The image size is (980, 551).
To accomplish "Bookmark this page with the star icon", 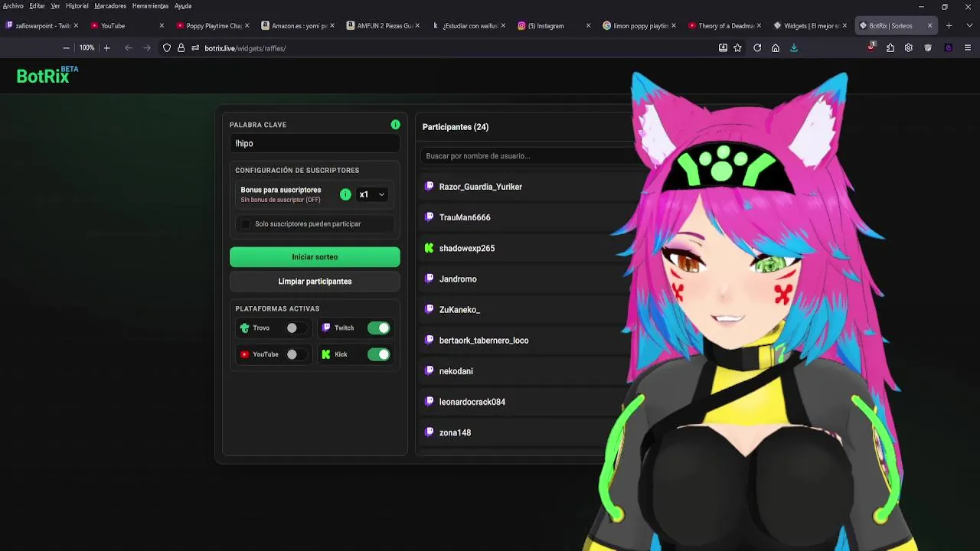I will click(x=737, y=47).
